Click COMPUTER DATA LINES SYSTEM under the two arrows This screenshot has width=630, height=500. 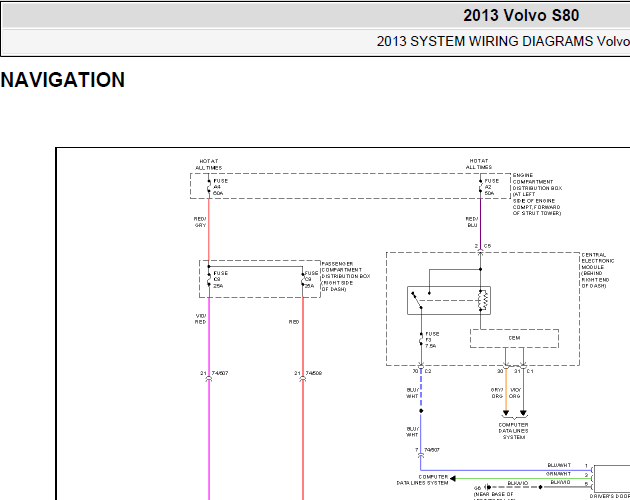click(513, 431)
